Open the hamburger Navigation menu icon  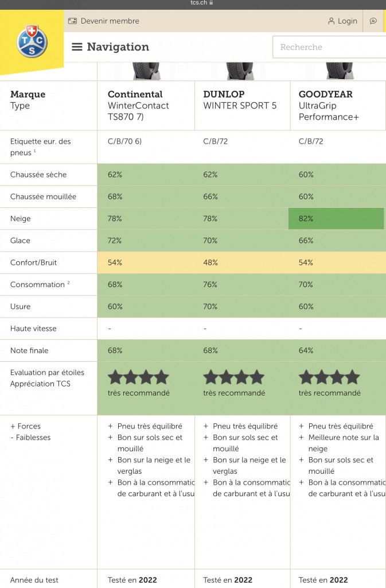pyautogui.click(x=77, y=47)
